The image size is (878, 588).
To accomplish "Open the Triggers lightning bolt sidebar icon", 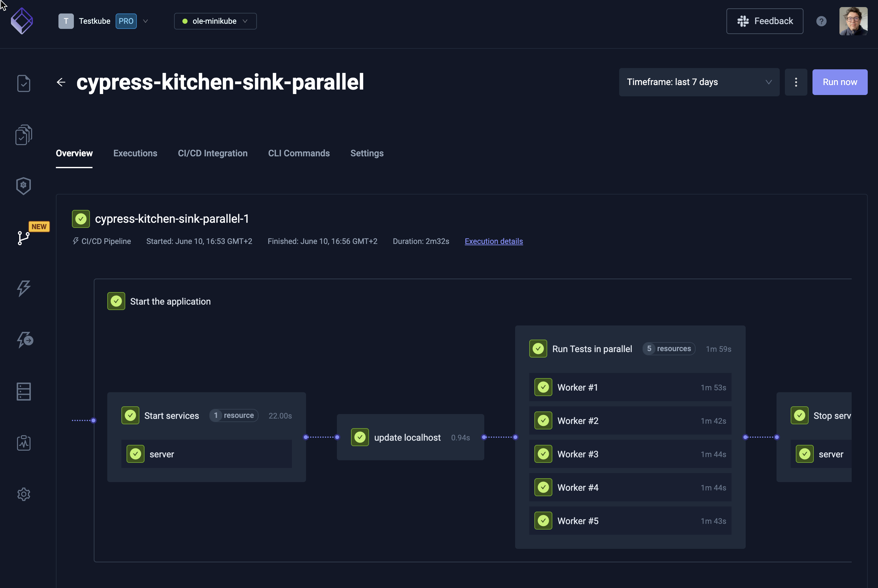I will pyautogui.click(x=24, y=288).
